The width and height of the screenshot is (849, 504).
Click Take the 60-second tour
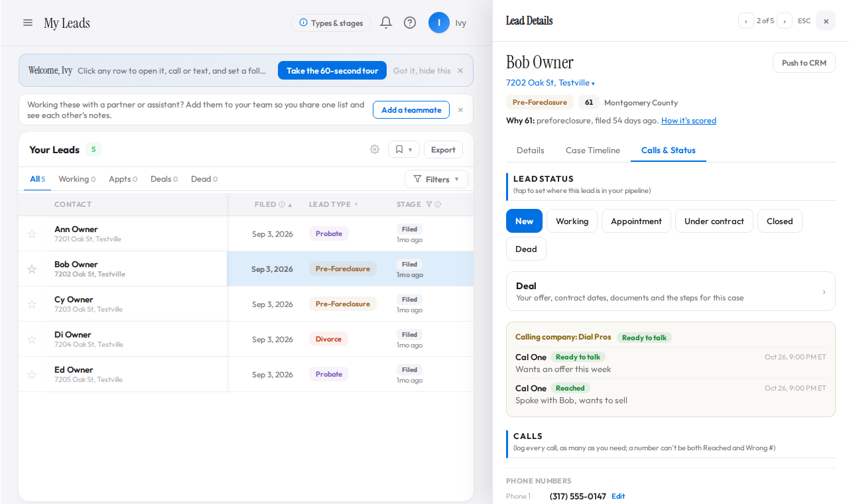click(x=332, y=70)
